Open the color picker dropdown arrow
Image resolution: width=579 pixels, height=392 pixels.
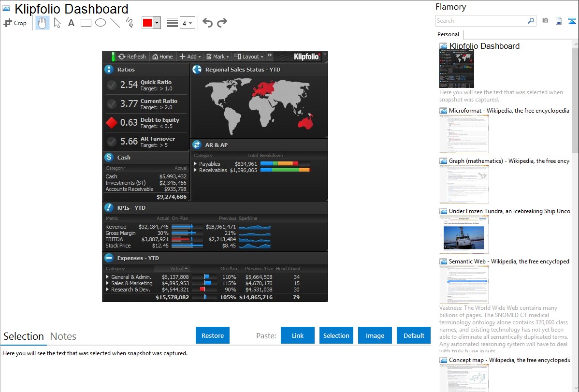(x=157, y=23)
